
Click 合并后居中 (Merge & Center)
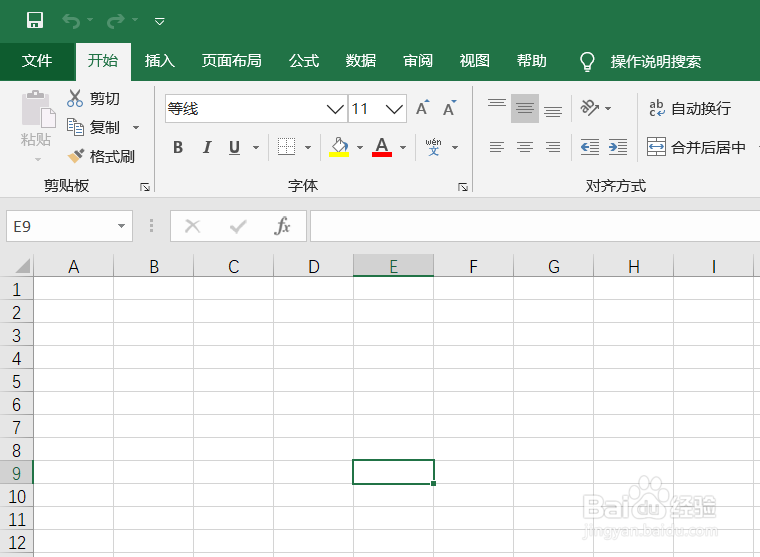(697, 147)
